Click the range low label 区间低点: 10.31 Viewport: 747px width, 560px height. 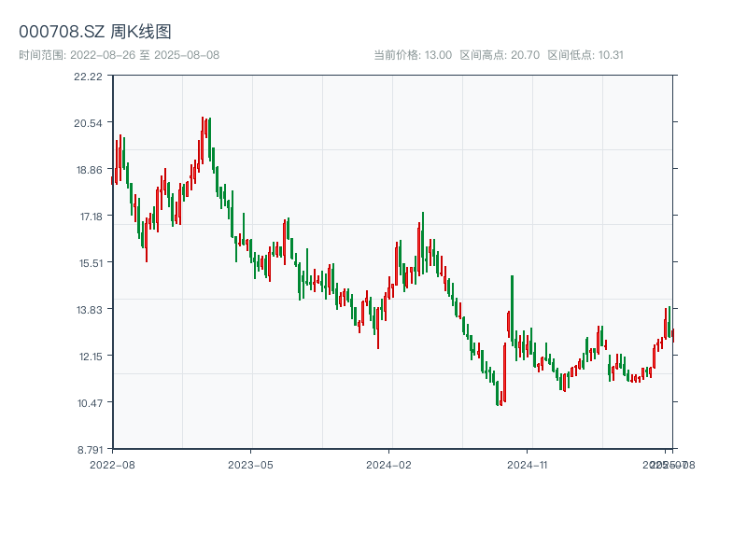[x=585, y=55]
